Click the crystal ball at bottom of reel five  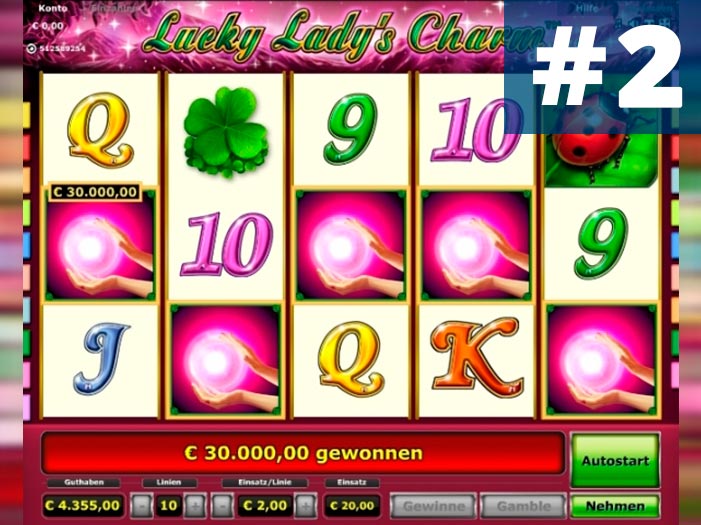point(601,360)
